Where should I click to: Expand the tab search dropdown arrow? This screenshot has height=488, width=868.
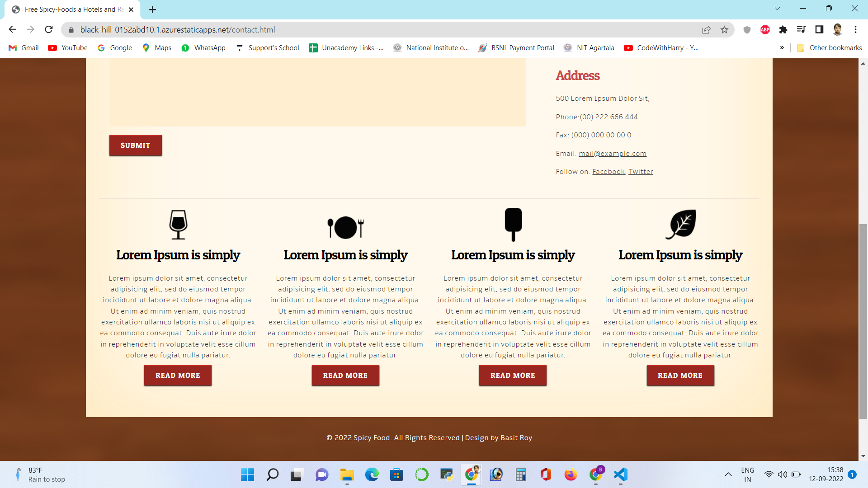(x=777, y=9)
